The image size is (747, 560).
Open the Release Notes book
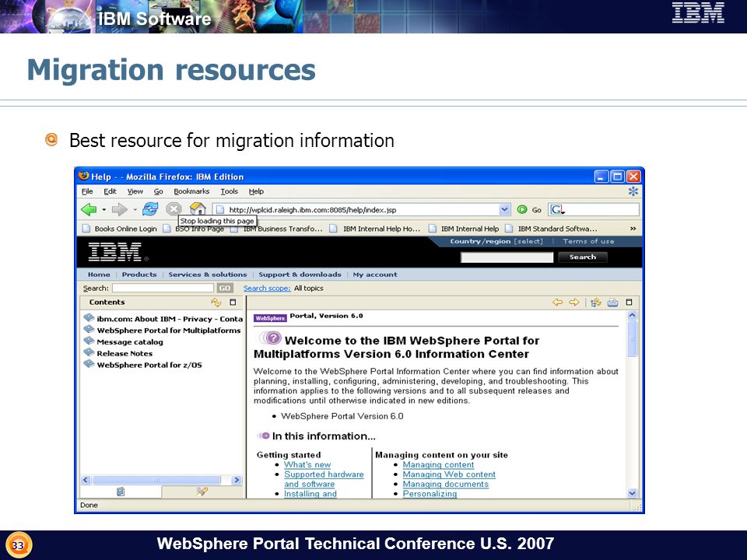[118, 353]
